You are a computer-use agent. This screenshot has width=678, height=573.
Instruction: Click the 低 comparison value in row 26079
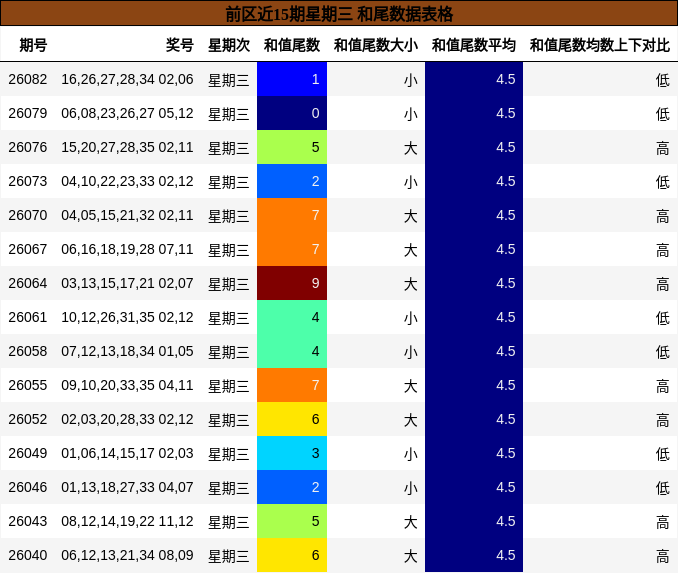[662, 114]
